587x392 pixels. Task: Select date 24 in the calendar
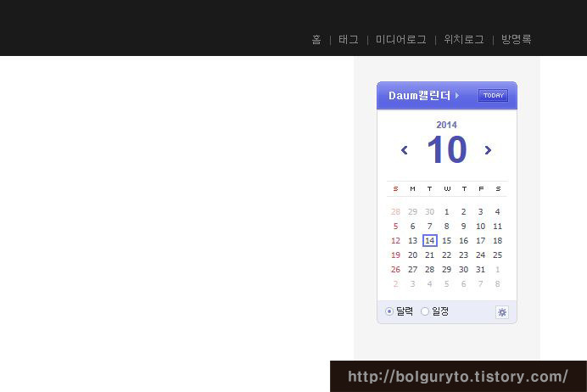coord(481,255)
